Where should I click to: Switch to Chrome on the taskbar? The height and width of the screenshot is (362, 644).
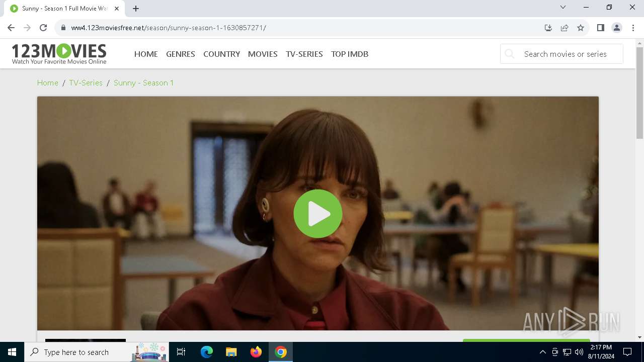(x=281, y=352)
